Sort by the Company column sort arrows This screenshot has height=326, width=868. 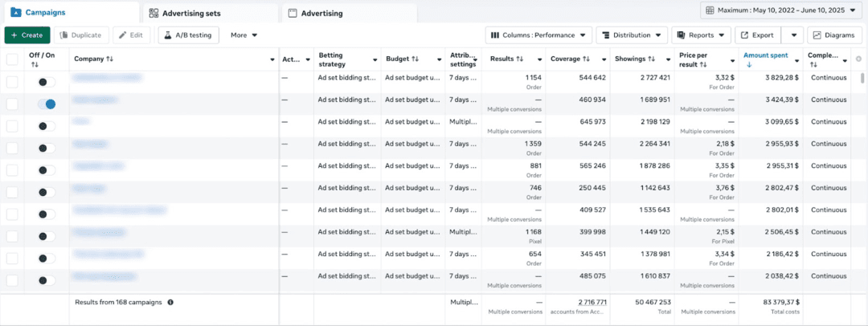pos(109,59)
